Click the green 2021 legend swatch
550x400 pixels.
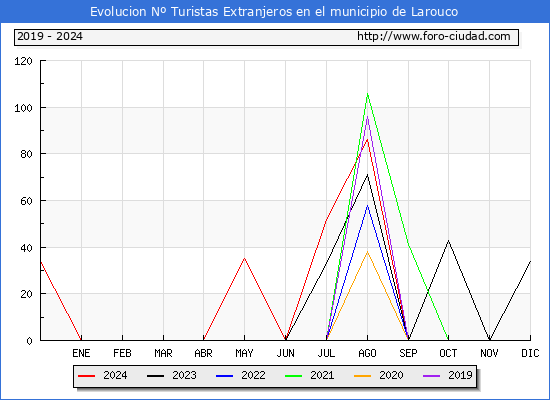[x=294, y=376]
